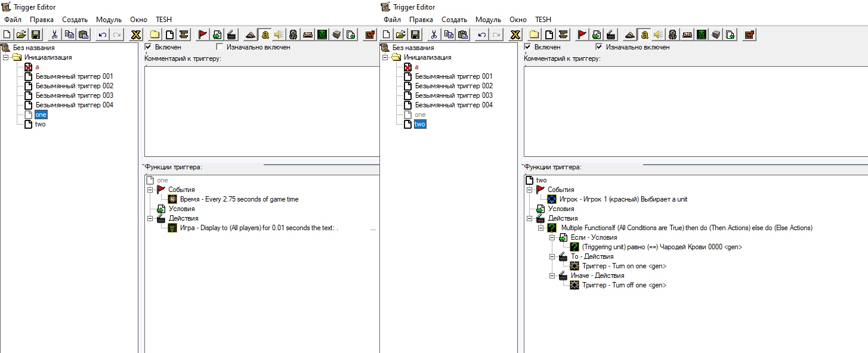
Task: Collapse Инициализация folder in right window tree
Action: tap(385, 57)
